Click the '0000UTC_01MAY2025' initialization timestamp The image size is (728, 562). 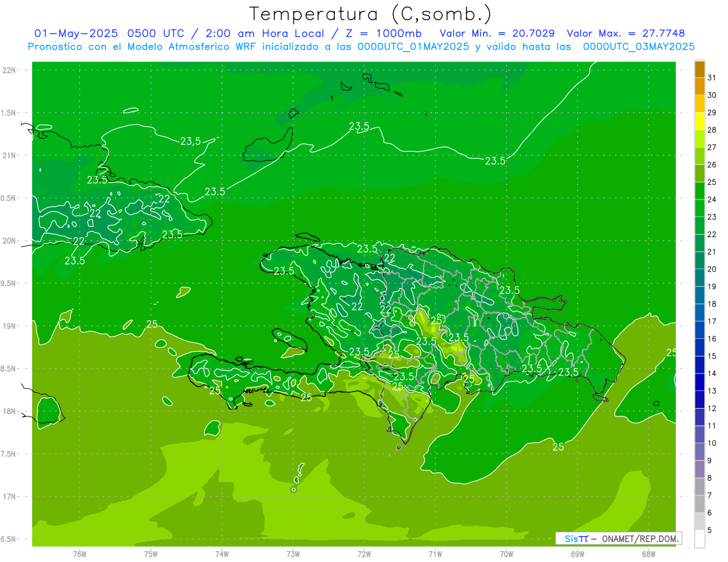(414, 47)
